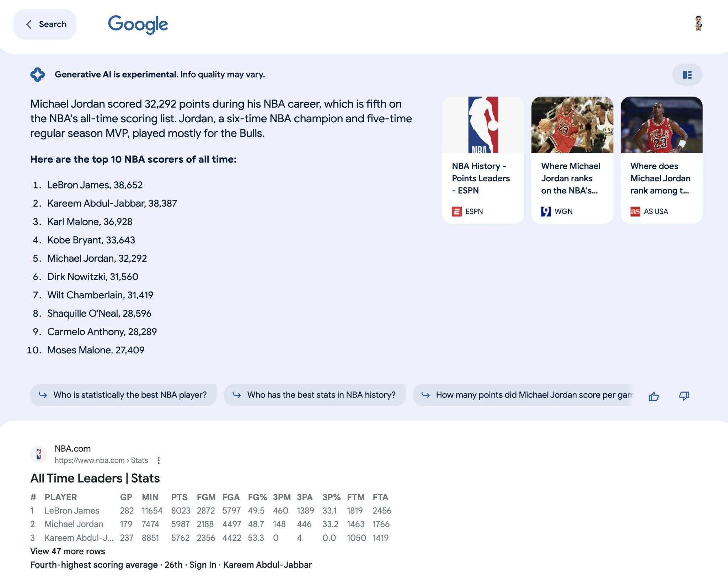Ask how many points Michael Jordan scored per game
The height and width of the screenshot is (576, 728).
(526, 395)
